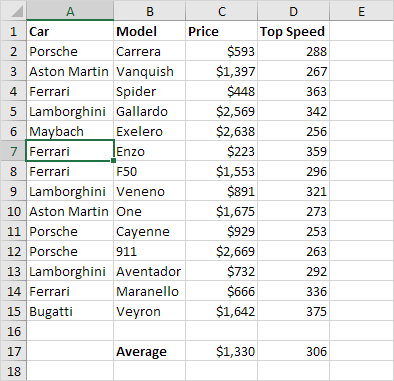Select row 17 header
The width and height of the screenshot is (394, 381).
coord(13,351)
